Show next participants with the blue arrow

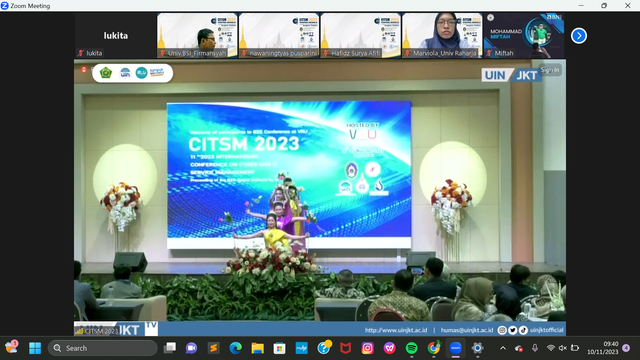(x=578, y=36)
